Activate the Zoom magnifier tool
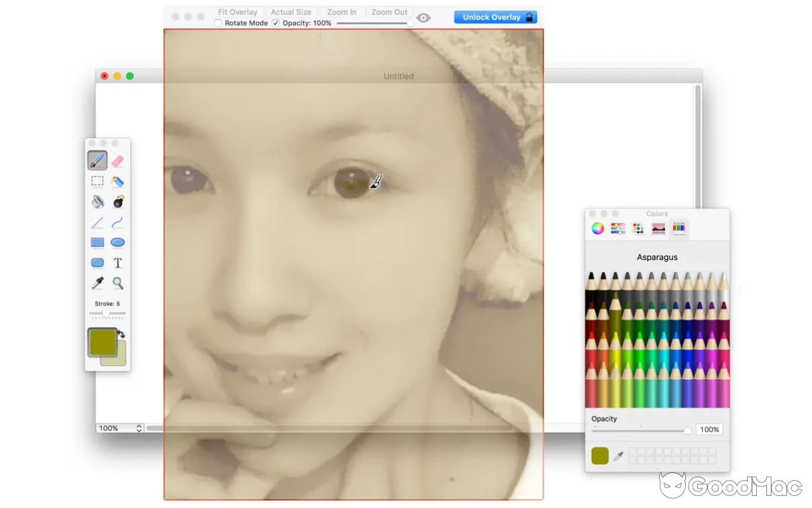812x508 pixels. [x=117, y=283]
